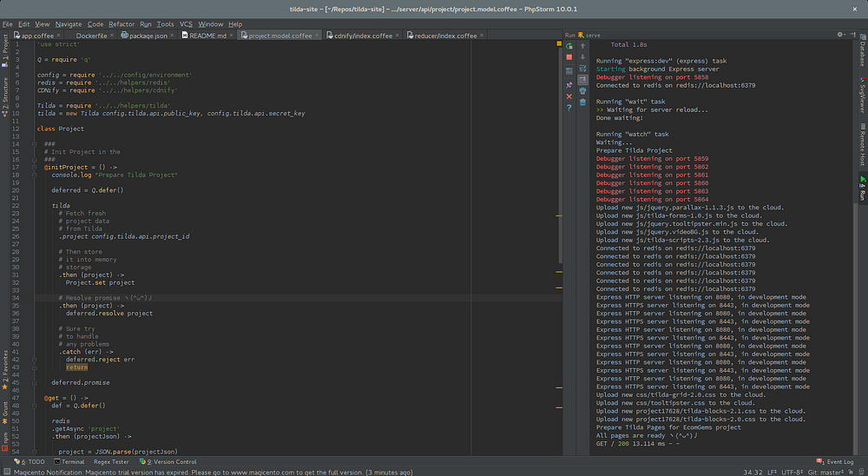868x476 pixels.
Task: Open Run panel gear settings dropdown
Action: pos(841,35)
